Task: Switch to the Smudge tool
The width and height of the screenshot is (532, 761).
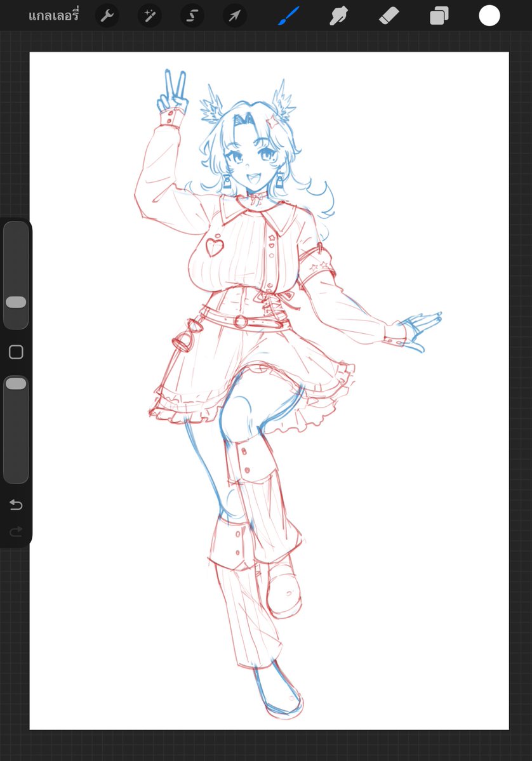Action: coord(338,16)
